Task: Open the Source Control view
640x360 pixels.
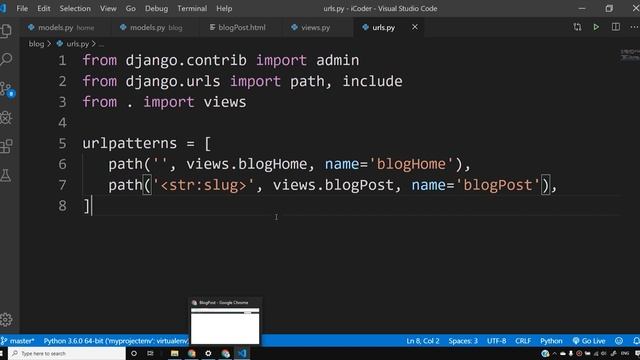Action: click(x=7, y=89)
